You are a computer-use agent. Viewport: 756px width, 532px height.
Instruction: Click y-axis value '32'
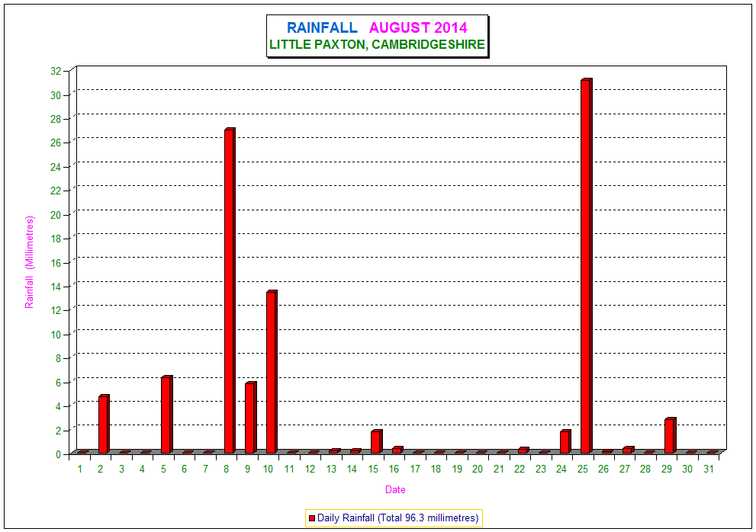click(56, 71)
